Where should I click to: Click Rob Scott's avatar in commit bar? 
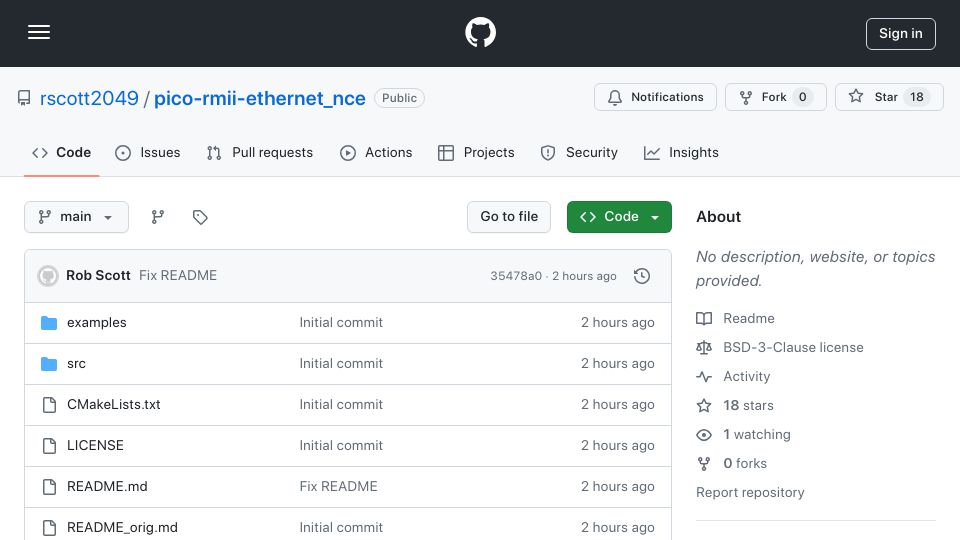tap(48, 276)
